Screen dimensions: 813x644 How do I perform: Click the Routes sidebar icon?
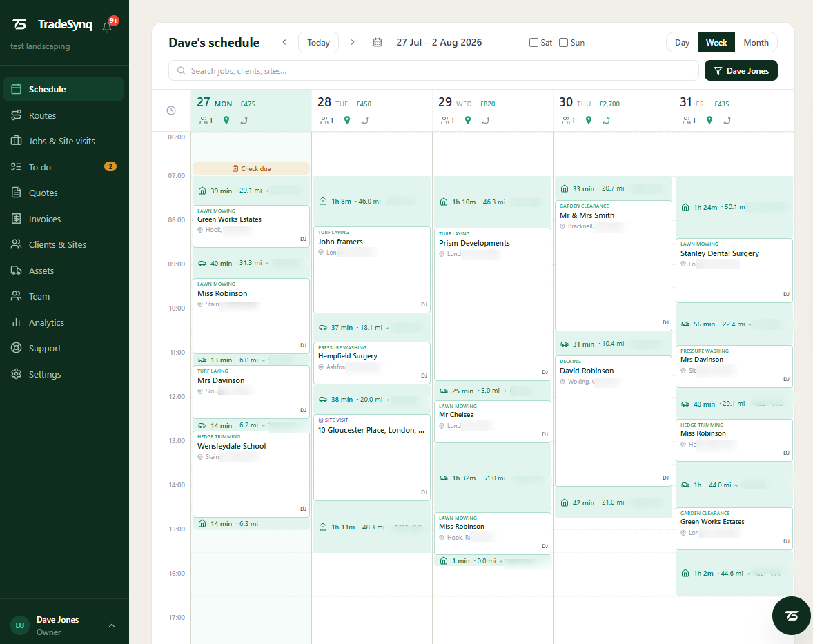click(16, 115)
